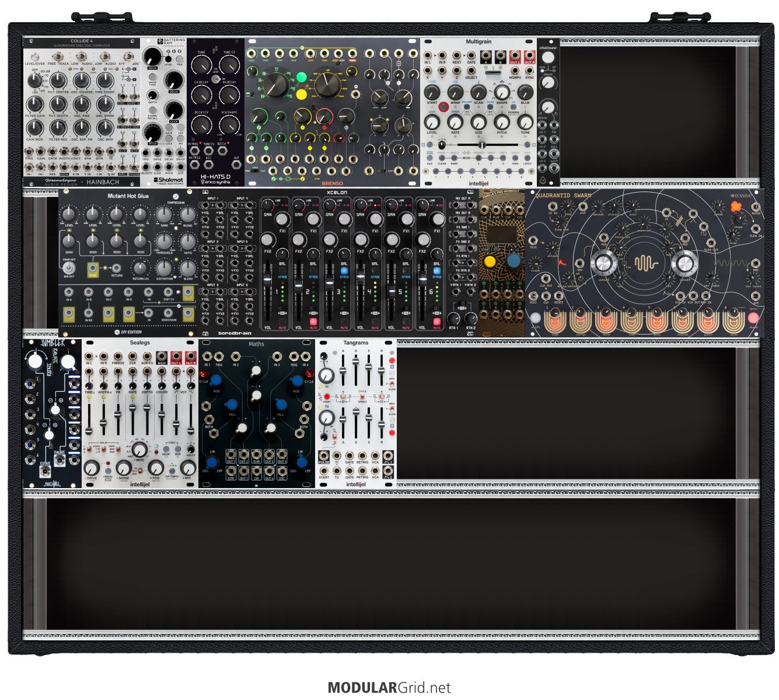Click the large MOD knob on Sealegs

139,449
